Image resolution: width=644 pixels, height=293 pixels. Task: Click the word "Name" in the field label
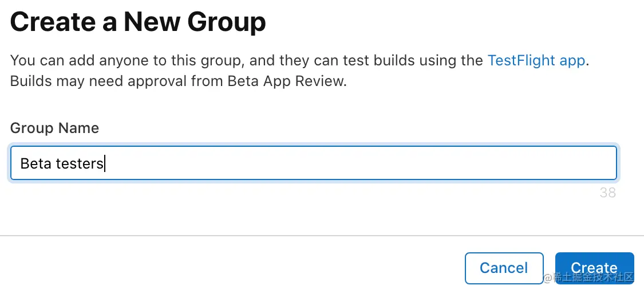click(79, 128)
